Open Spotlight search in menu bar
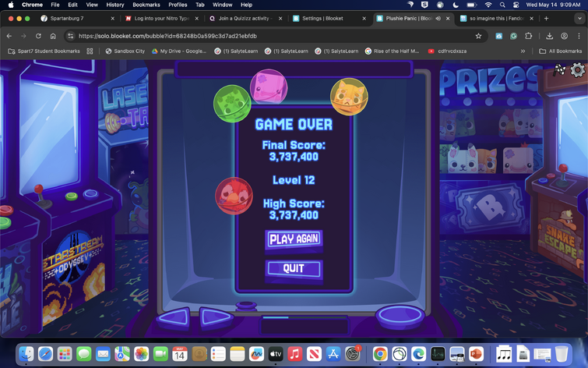Image resolution: width=588 pixels, height=368 pixels. pyautogui.click(x=502, y=5)
